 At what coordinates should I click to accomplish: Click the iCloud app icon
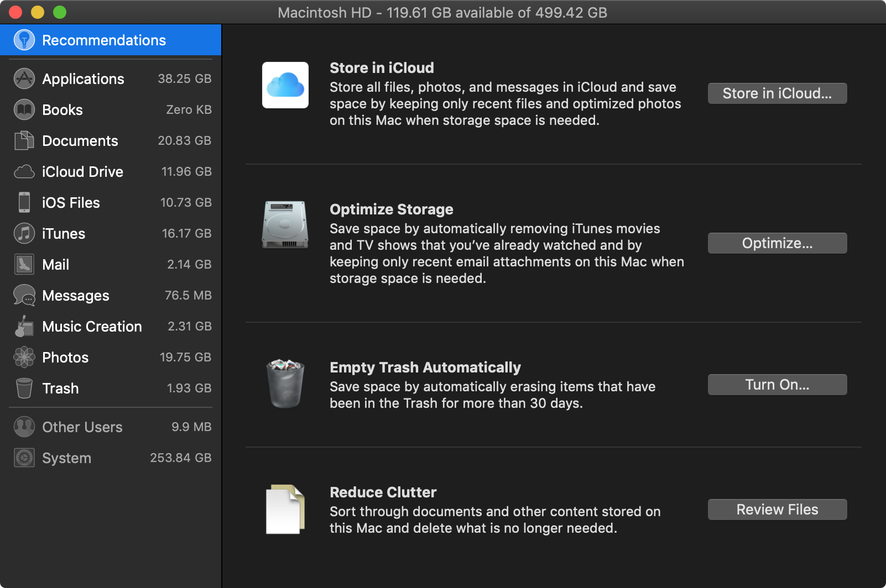click(285, 85)
